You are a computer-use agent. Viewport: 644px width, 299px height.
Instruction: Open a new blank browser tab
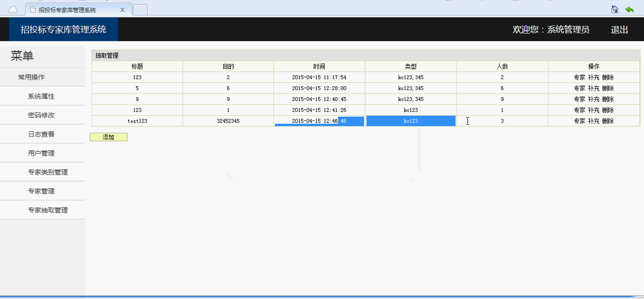[x=140, y=10]
